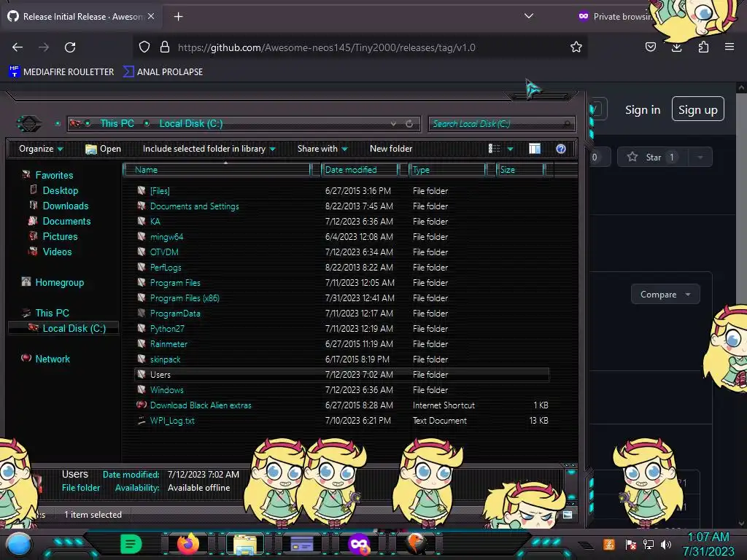Open Firefox extensions menu
Viewport: 747px width, 560px height.
click(703, 47)
